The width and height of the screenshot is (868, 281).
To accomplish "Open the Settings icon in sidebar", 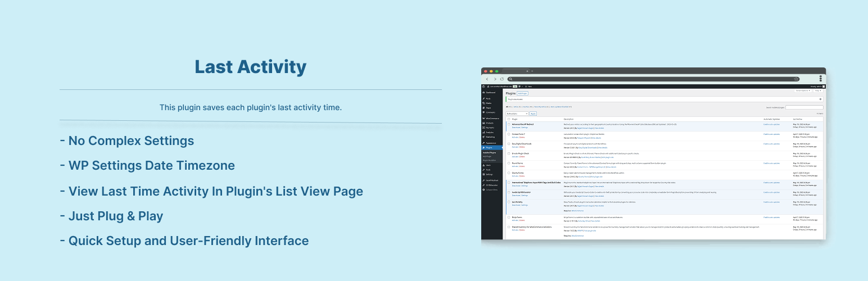I will click(x=483, y=174).
